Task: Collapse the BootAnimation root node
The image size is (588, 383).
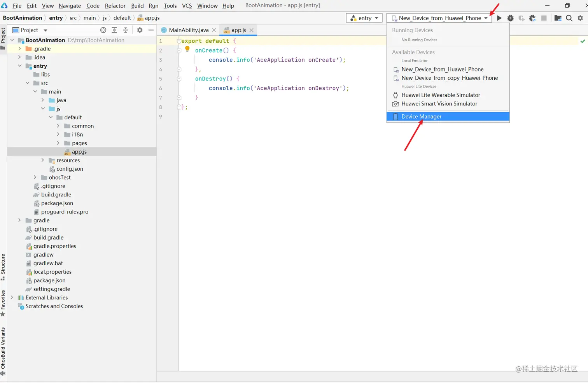Action: (x=12, y=40)
